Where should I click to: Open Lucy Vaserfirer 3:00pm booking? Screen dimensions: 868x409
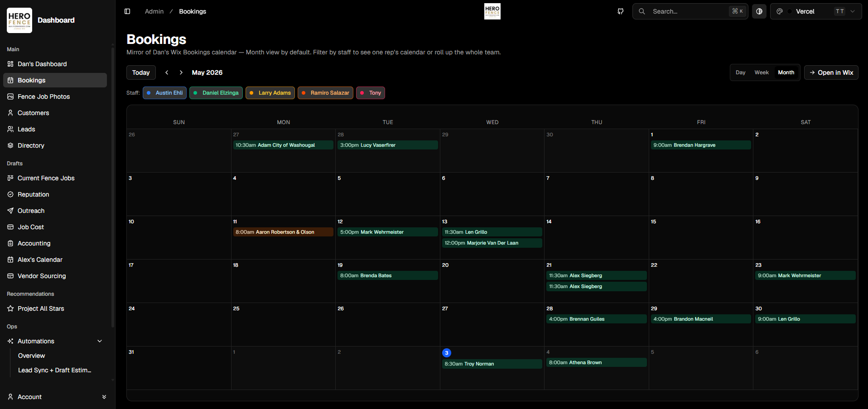pos(388,145)
